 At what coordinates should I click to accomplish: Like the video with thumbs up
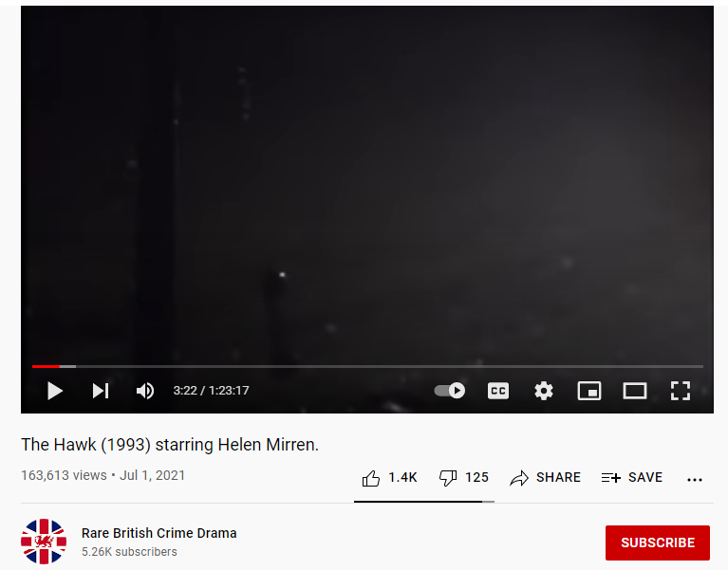(x=389, y=477)
